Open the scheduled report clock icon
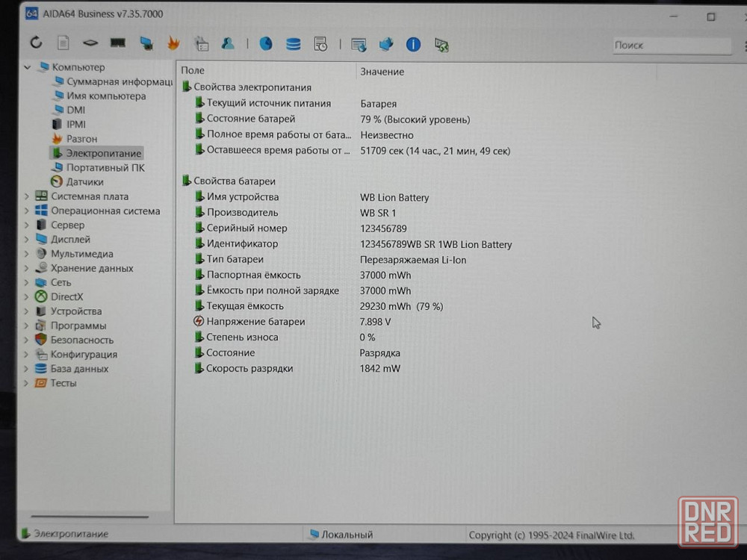This screenshot has height=560, width=747. [320, 44]
